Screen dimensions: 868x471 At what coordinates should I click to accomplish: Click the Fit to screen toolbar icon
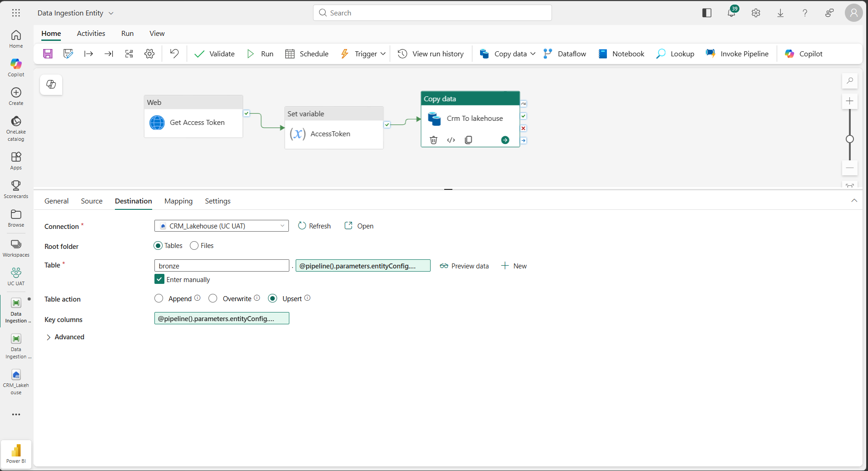(129, 54)
